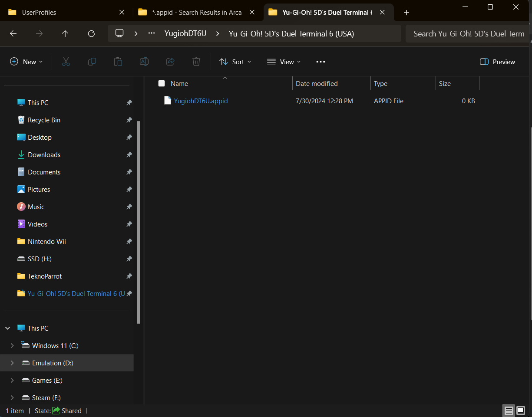Screen dimensions: 532x417
Task: Click the Videos icon in sidebar
Action: [x=21, y=224]
